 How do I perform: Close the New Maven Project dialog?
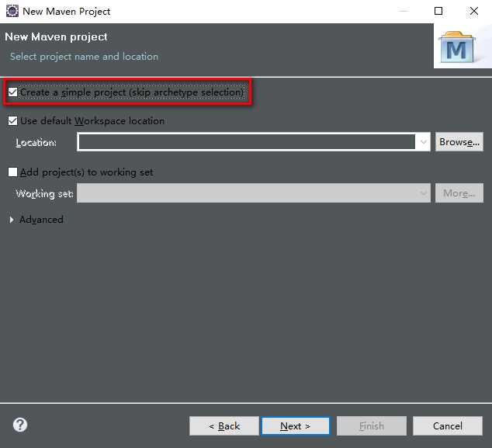[x=474, y=12]
